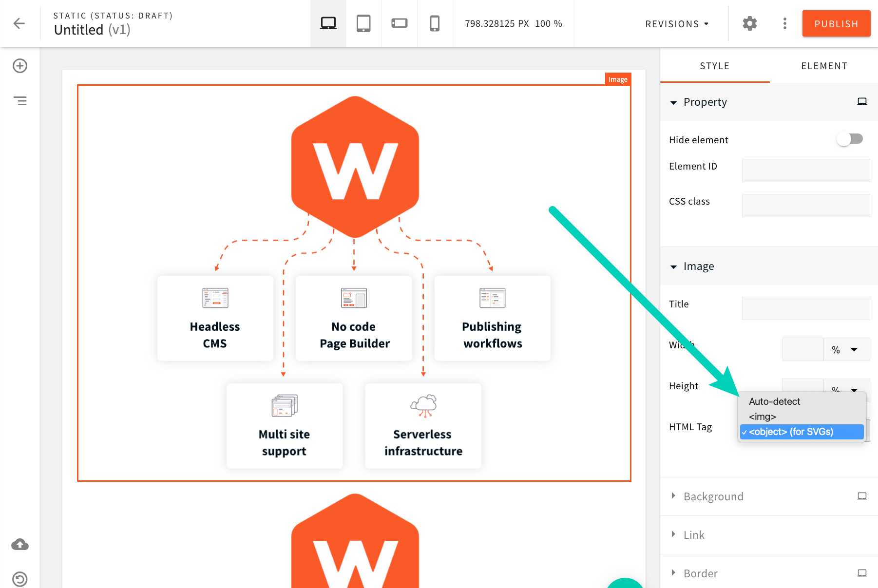Click the back arrow icon
This screenshot has height=588, width=878.
pyautogui.click(x=19, y=23)
